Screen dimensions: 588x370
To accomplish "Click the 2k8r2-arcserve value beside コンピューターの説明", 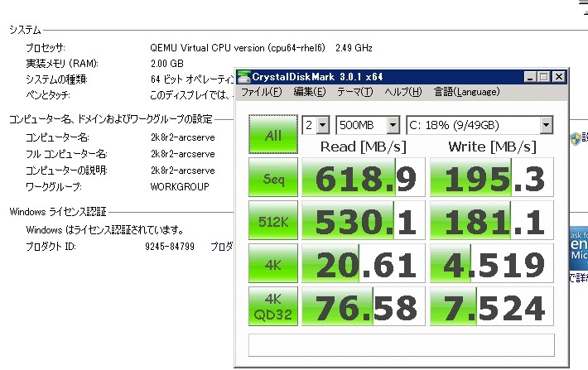I will coord(183,171).
